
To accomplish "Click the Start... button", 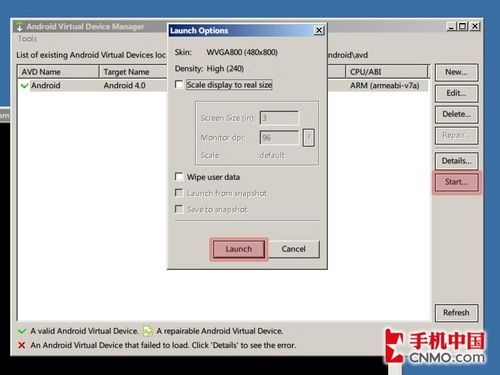I will click(456, 182).
